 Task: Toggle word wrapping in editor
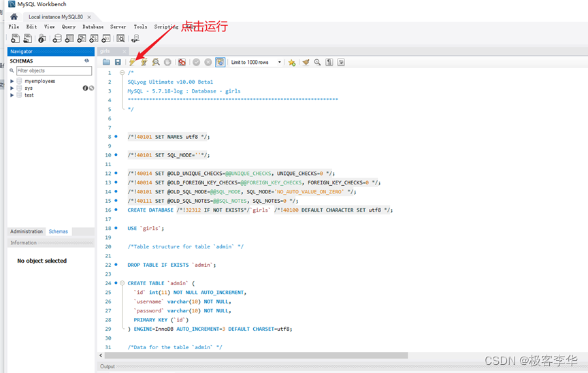tap(341, 62)
